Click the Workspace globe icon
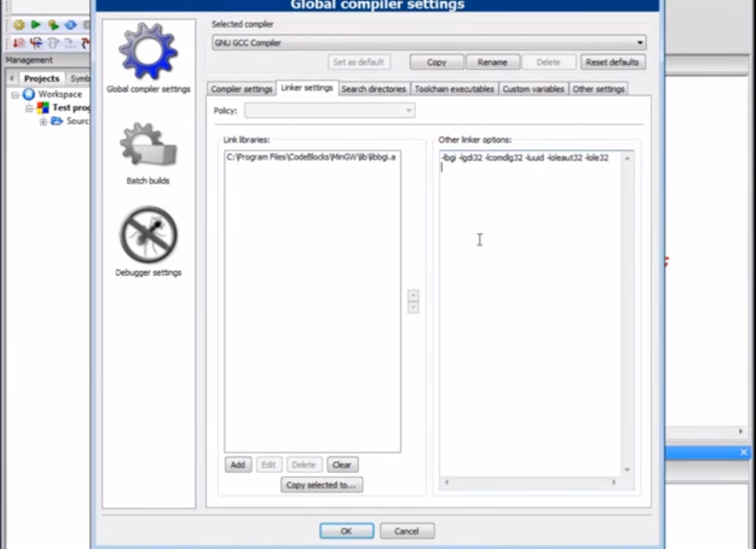Image resolution: width=756 pixels, height=549 pixels. click(x=29, y=95)
